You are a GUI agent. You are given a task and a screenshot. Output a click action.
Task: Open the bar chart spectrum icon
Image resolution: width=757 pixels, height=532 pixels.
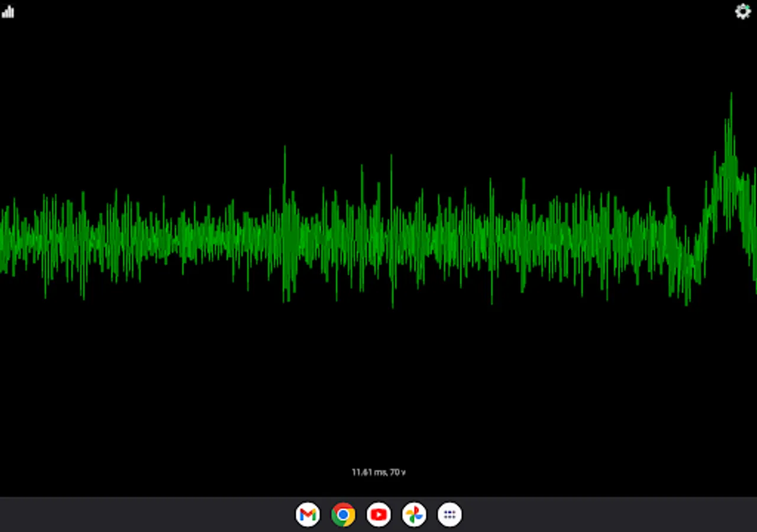(x=8, y=12)
